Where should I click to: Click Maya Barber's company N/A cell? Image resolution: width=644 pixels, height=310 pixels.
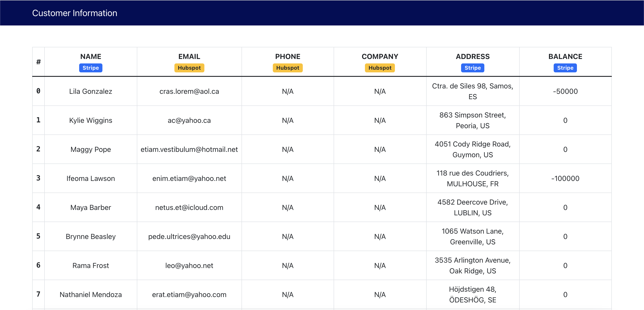(380, 207)
